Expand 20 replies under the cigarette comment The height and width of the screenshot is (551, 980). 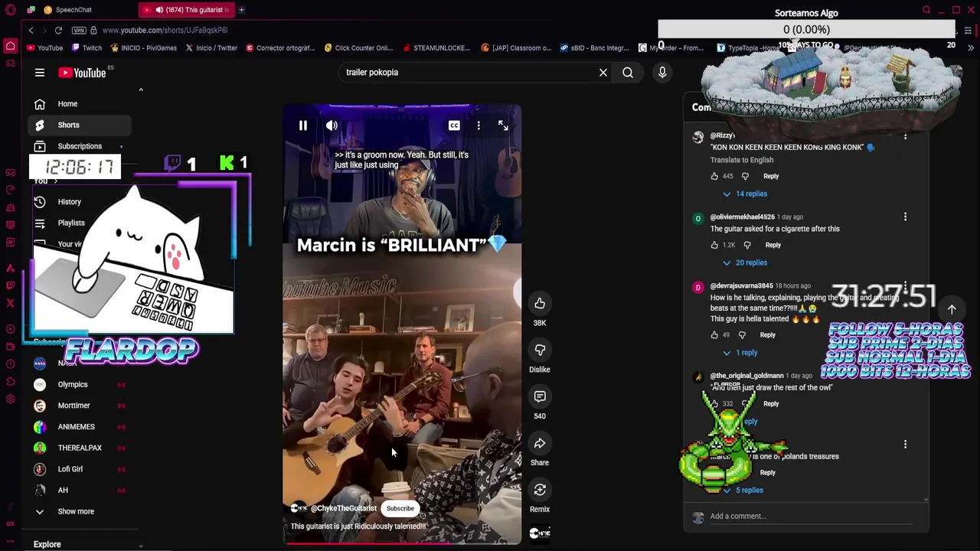744,262
